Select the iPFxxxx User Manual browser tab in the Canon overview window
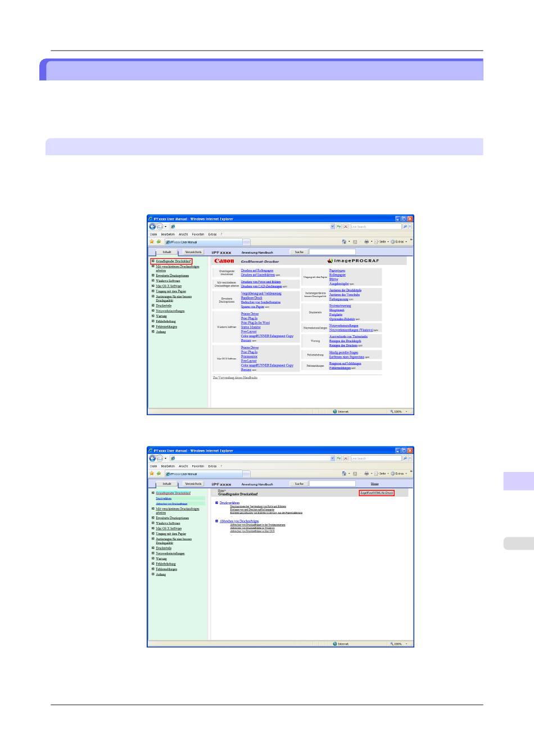This screenshot has width=534, height=756. click(x=203, y=242)
